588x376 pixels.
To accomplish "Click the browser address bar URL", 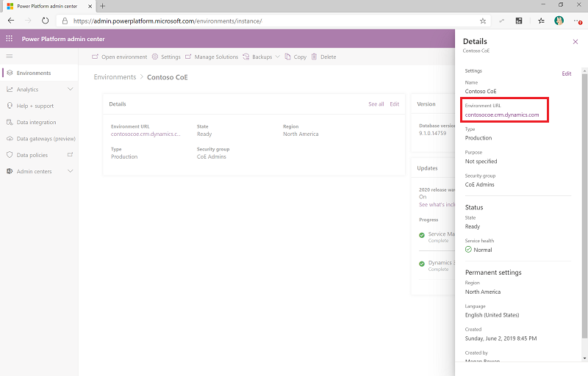I will (168, 21).
